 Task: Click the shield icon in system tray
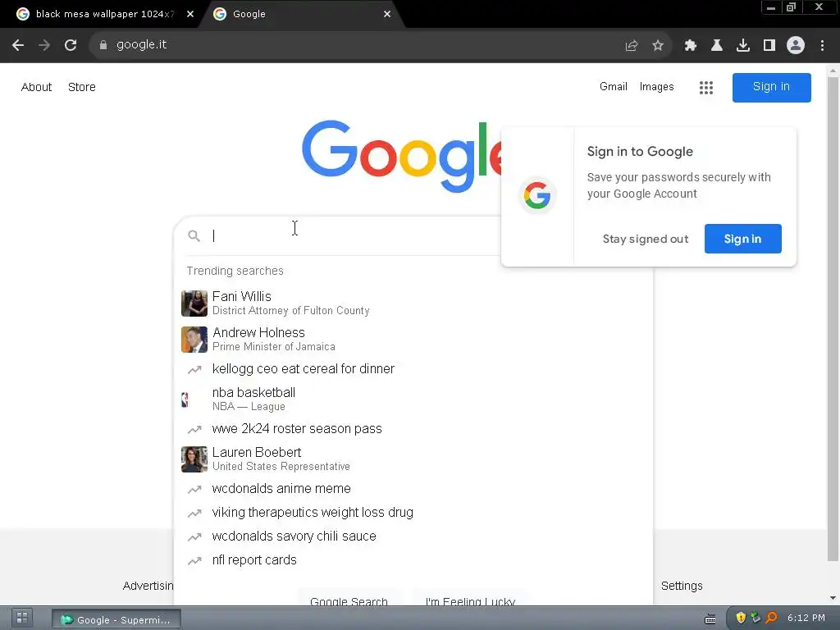pyautogui.click(x=741, y=618)
